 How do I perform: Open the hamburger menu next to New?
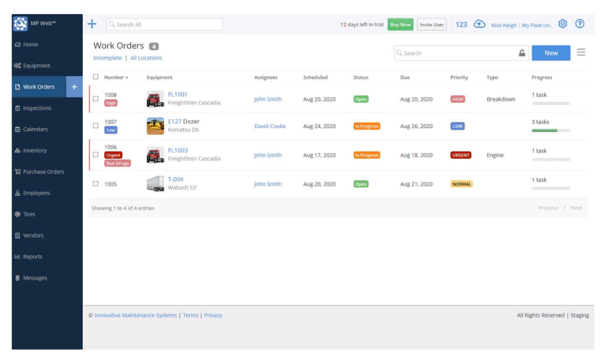581,52
